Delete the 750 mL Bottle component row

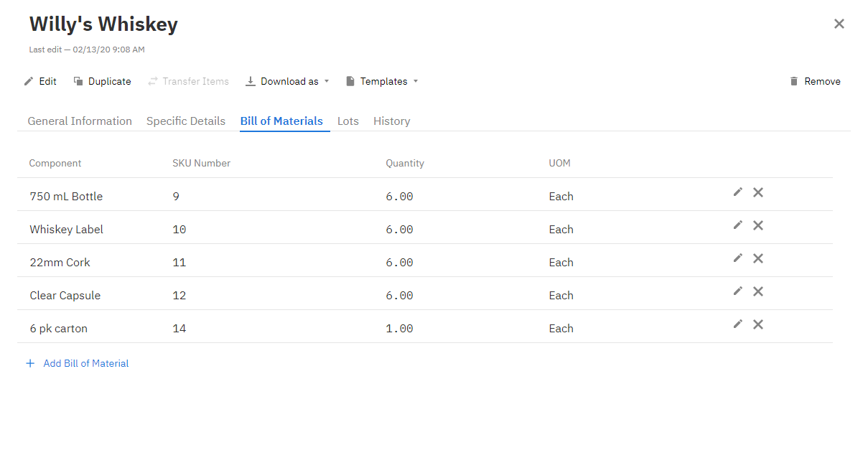pos(757,192)
